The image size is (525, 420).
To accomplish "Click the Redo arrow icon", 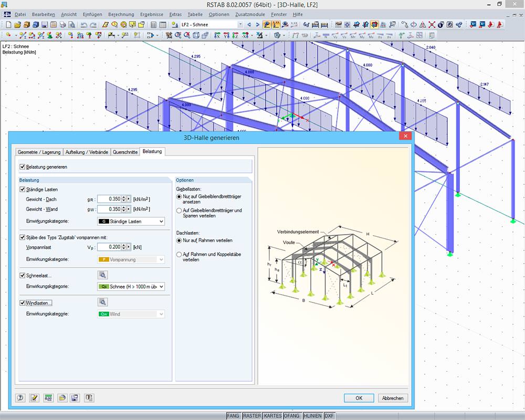I will pos(93,25).
